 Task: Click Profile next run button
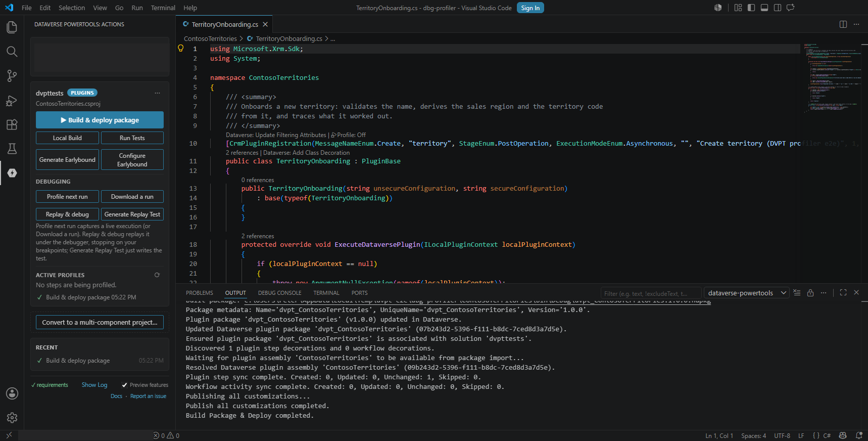67,197
